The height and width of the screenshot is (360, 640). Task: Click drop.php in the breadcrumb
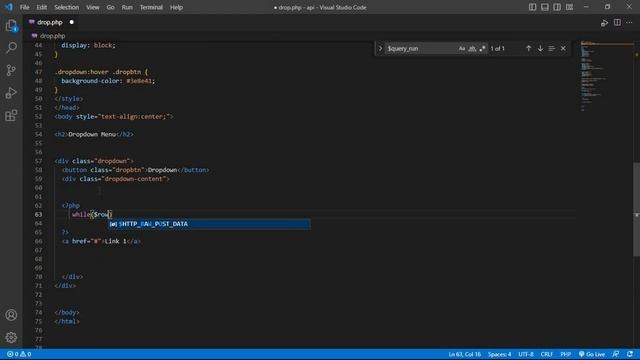[x=52, y=36]
